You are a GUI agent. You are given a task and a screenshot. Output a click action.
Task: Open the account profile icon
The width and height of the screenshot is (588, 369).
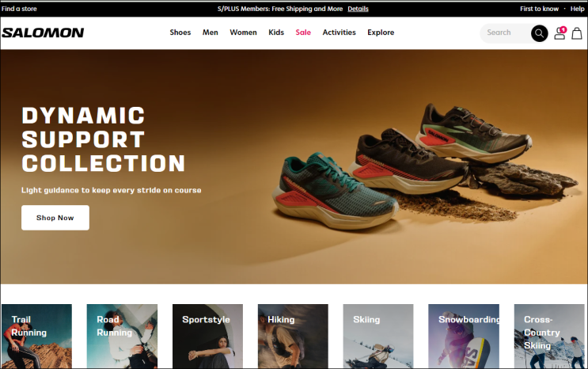pyautogui.click(x=560, y=33)
